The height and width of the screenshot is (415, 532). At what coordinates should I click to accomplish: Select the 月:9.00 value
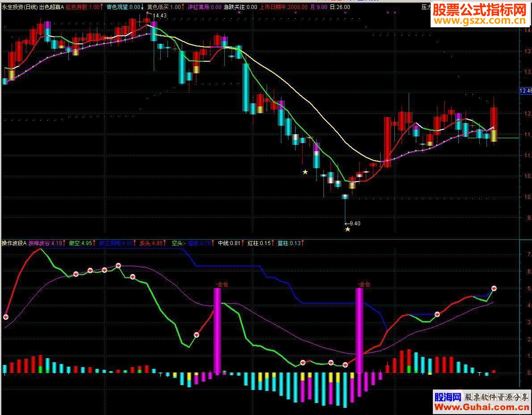click(319, 7)
